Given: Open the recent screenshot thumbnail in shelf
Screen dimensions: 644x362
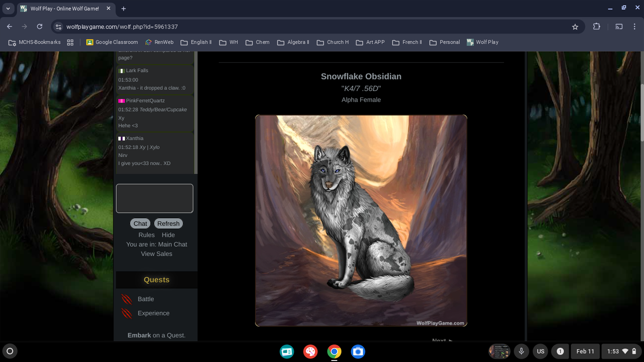Looking at the screenshot, I should click(x=500, y=351).
